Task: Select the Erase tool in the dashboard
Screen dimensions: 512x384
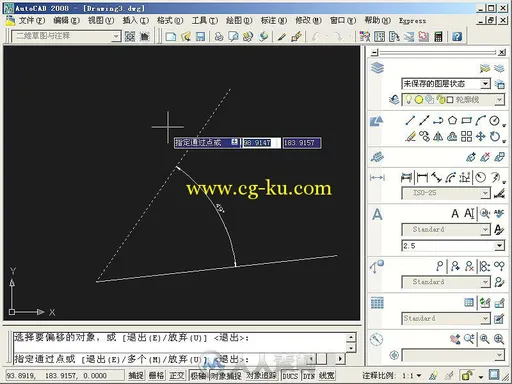Action: [x=410, y=136]
